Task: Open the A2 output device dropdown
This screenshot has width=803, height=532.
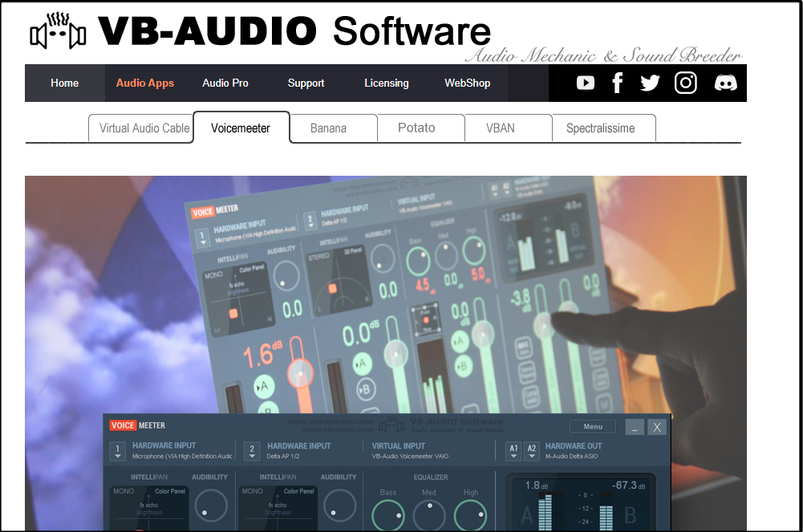Action: click(x=532, y=451)
